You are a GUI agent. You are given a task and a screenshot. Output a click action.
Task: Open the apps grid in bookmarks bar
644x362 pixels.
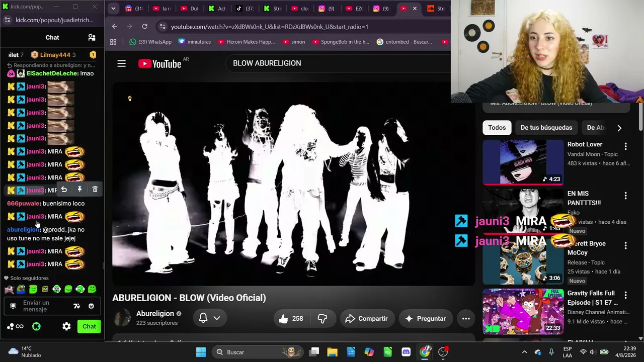tap(113, 42)
